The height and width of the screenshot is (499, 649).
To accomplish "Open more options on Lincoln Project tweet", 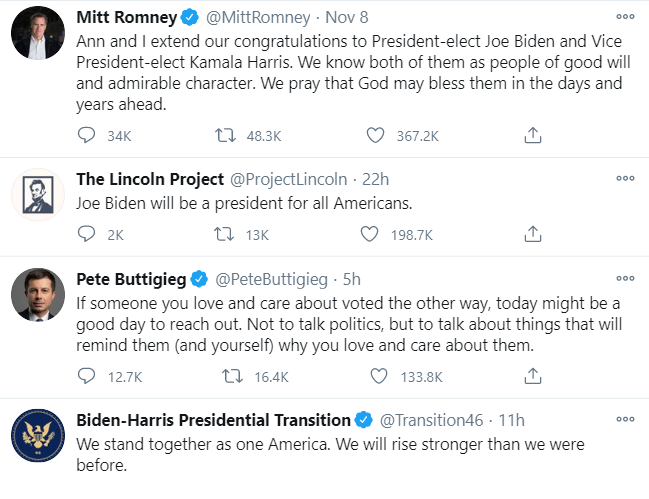I will (x=626, y=179).
